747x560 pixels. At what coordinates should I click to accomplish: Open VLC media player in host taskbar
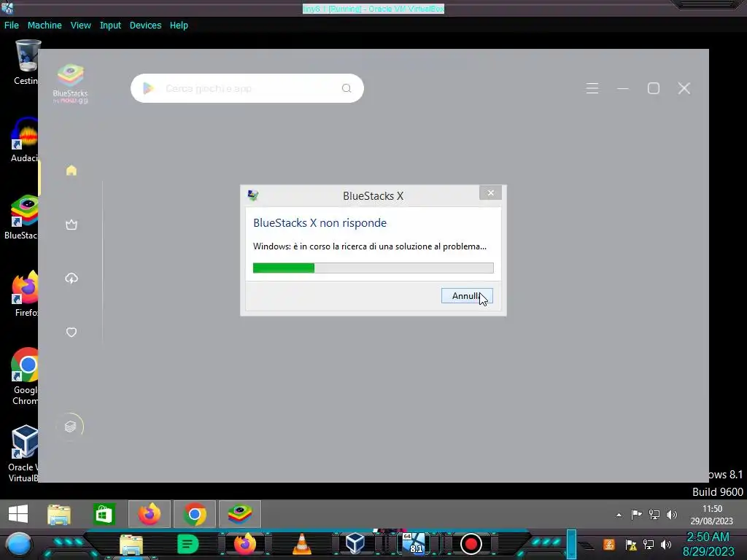point(301,544)
